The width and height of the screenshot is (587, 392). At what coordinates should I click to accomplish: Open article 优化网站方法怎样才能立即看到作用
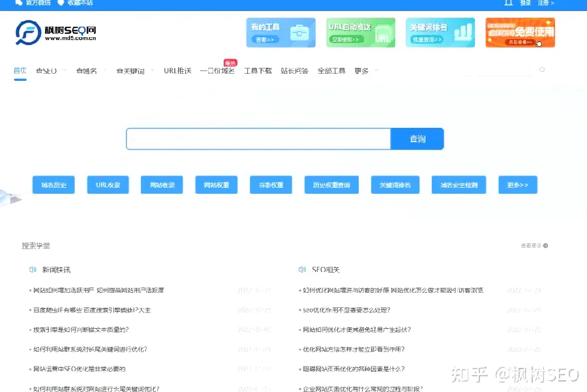tap(354, 350)
